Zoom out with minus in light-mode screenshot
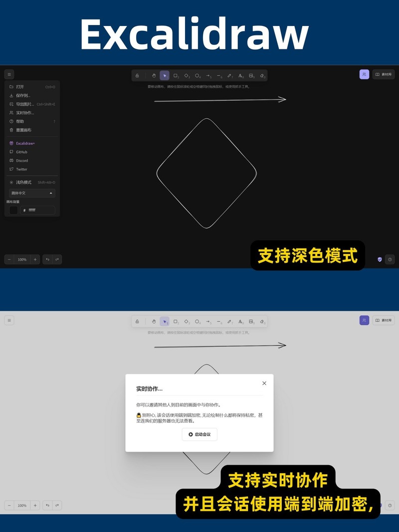399x532 pixels. pos(9,506)
